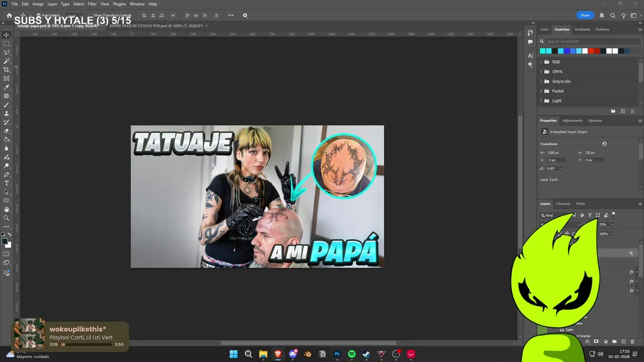Toggle visibility of the Satin effect
This screenshot has height=362, width=644.
tap(562, 330)
